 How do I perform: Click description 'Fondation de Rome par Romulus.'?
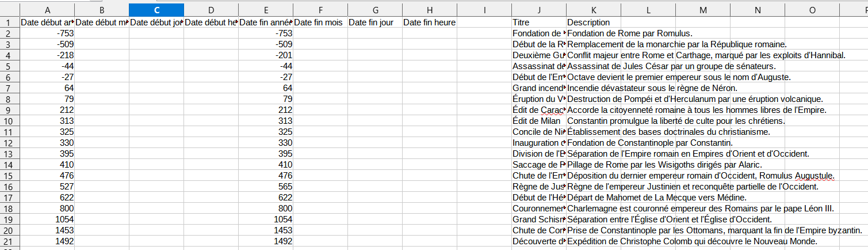(x=630, y=33)
